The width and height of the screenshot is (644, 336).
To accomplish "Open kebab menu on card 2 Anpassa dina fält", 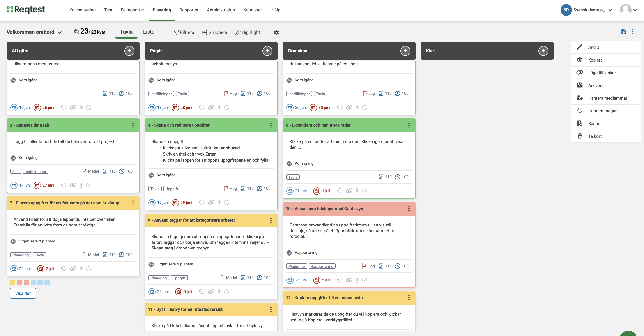I will 133,125.
